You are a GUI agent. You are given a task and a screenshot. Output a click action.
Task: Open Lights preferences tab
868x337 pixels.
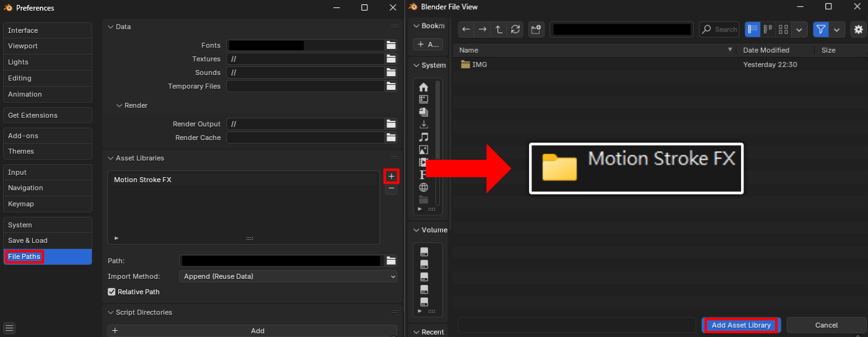48,62
